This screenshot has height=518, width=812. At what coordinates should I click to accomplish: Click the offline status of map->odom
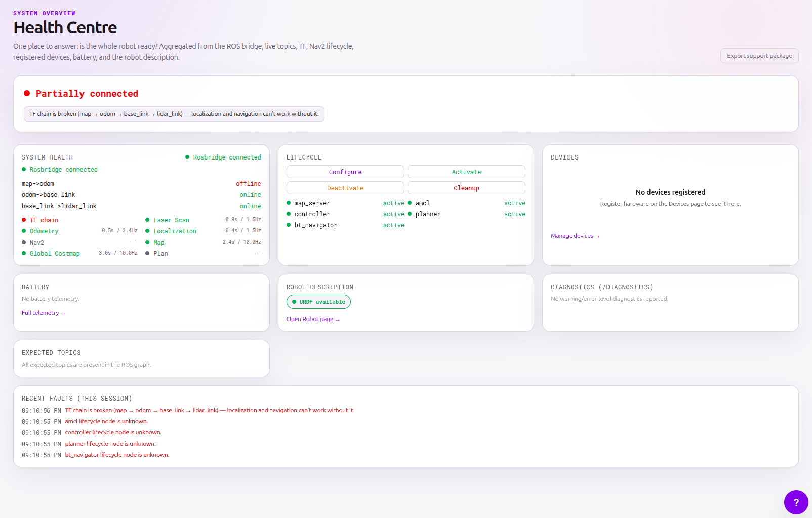(x=249, y=184)
